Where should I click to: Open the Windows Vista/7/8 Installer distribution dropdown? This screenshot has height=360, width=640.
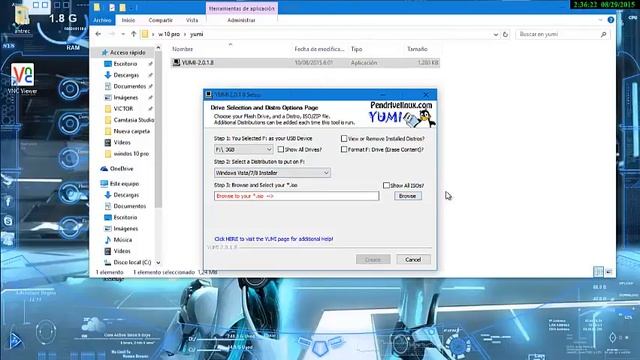click(272, 173)
